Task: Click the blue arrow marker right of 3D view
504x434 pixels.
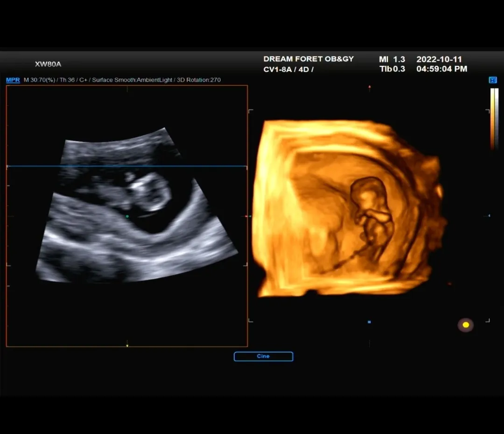Action: pyautogui.click(x=489, y=215)
